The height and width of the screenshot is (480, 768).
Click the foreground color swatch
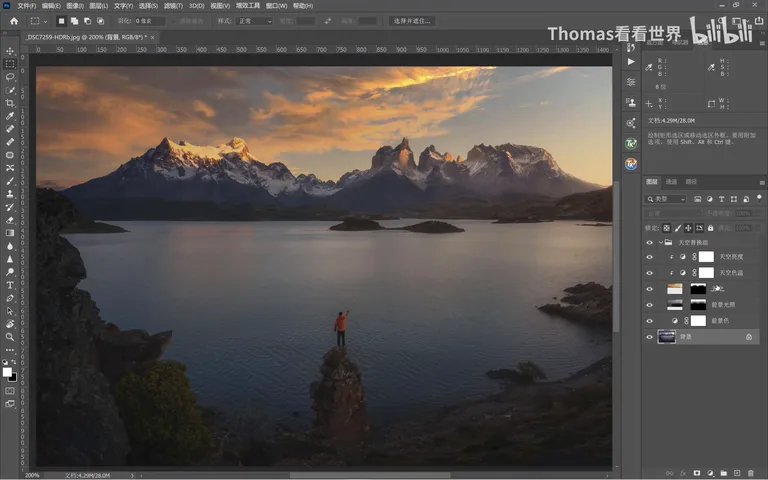coord(7,372)
